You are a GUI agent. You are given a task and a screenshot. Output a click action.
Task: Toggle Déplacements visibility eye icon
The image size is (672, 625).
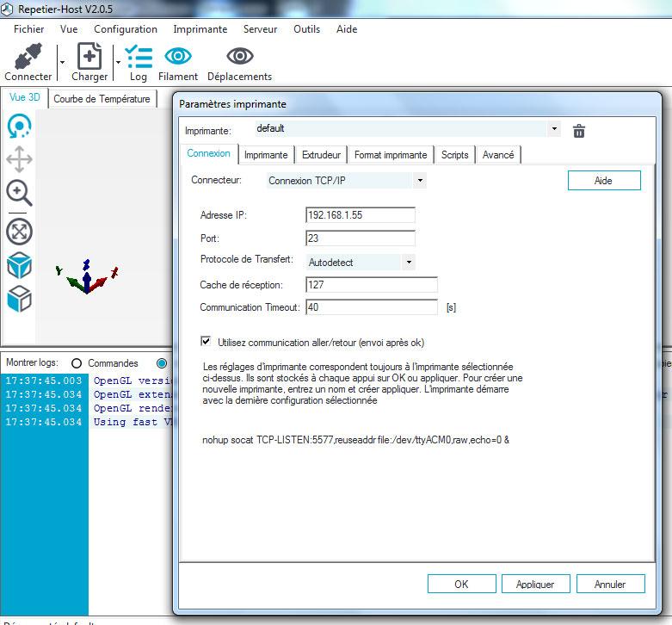click(x=239, y=56)
